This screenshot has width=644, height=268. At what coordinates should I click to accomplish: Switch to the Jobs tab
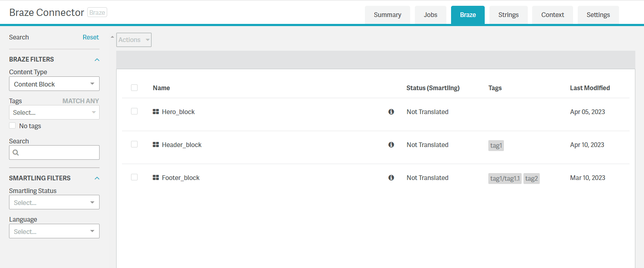click(430, 15)
